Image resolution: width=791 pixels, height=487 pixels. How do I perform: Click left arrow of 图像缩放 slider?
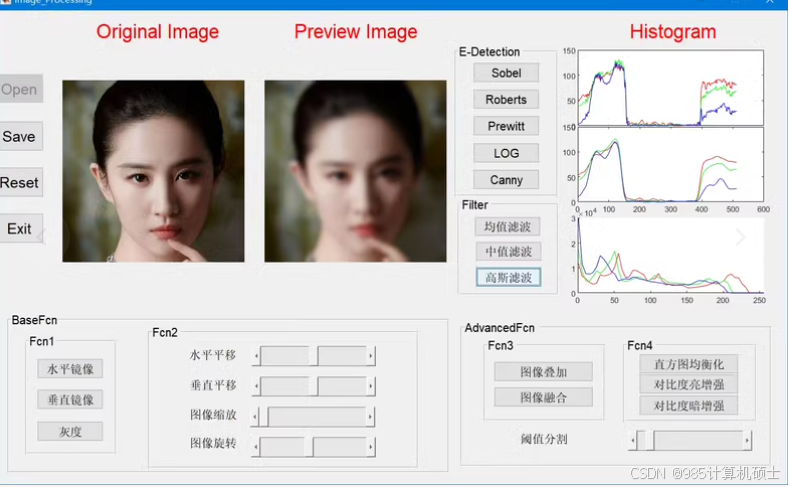255,417
